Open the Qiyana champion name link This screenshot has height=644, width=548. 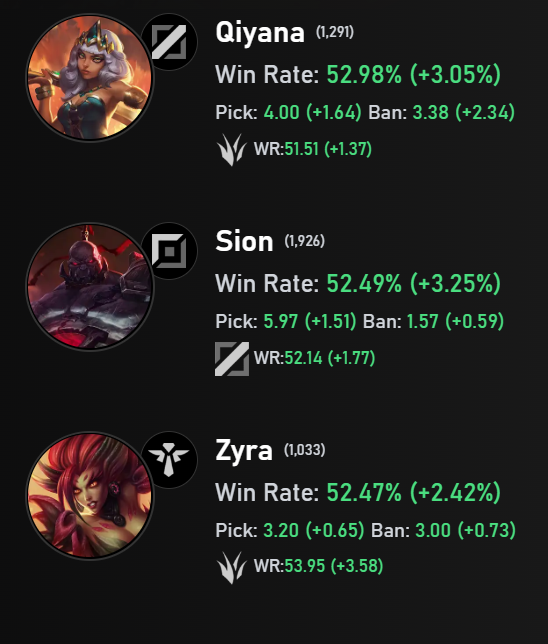(x=260, y=32)
